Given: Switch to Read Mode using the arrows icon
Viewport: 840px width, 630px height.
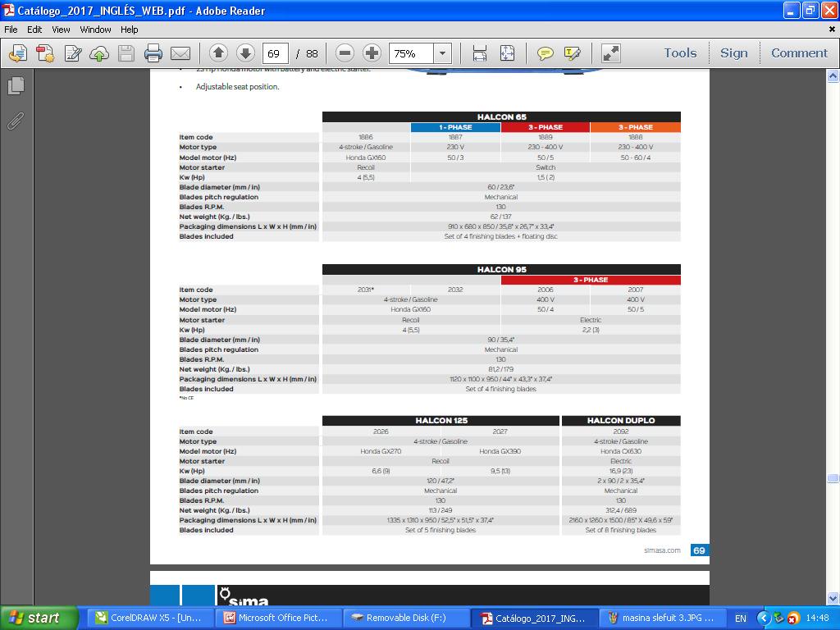Looking at the screenshot, I should click(610, 53).
